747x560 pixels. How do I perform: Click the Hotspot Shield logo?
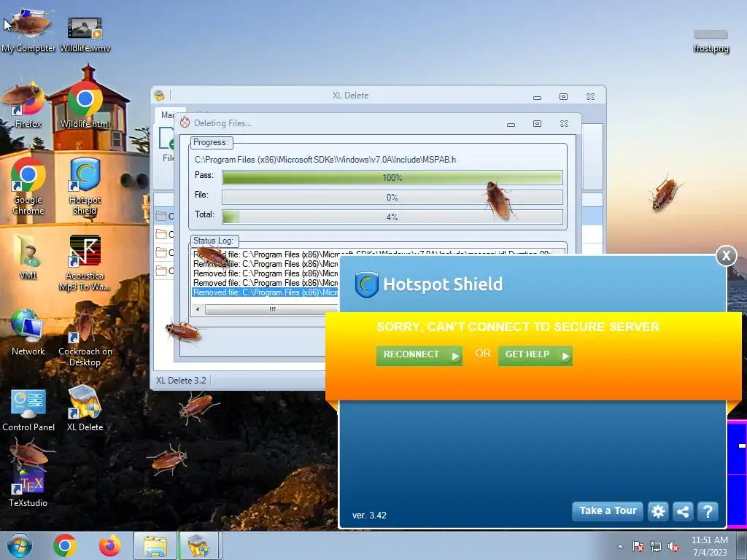pos(367,284)
